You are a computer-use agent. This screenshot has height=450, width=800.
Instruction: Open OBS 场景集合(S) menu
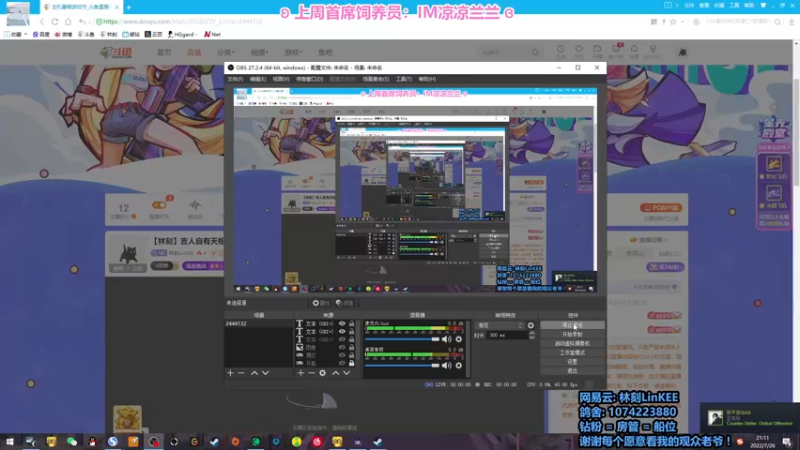pos(376,79)
